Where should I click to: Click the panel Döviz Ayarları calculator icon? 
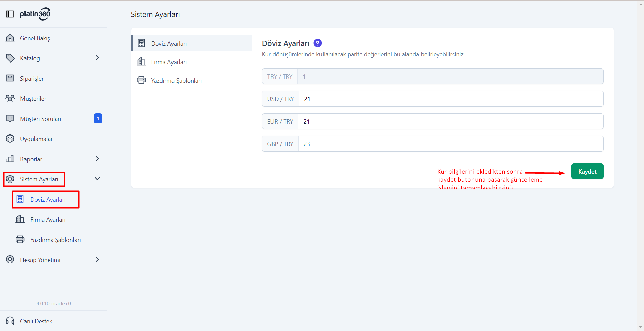click(x=141, y=43)
